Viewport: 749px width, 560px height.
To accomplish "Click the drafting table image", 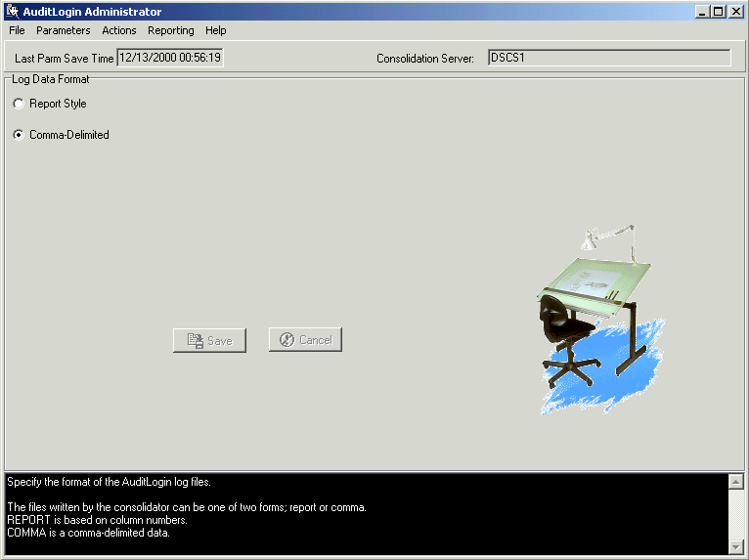I will point(602,320).
